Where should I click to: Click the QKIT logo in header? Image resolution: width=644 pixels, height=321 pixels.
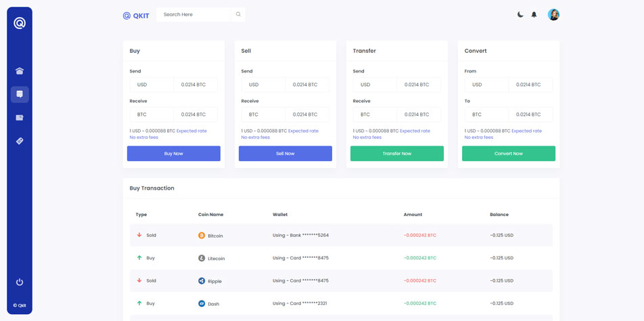136,15
